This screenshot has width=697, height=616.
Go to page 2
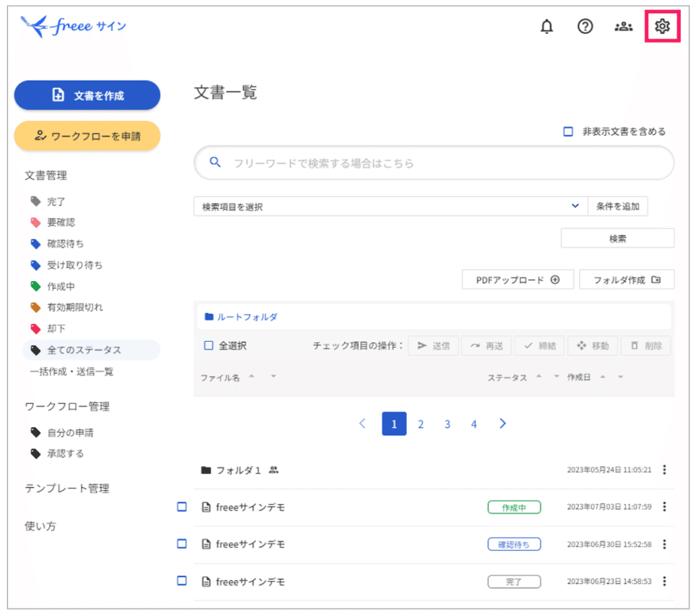point(420,424)
